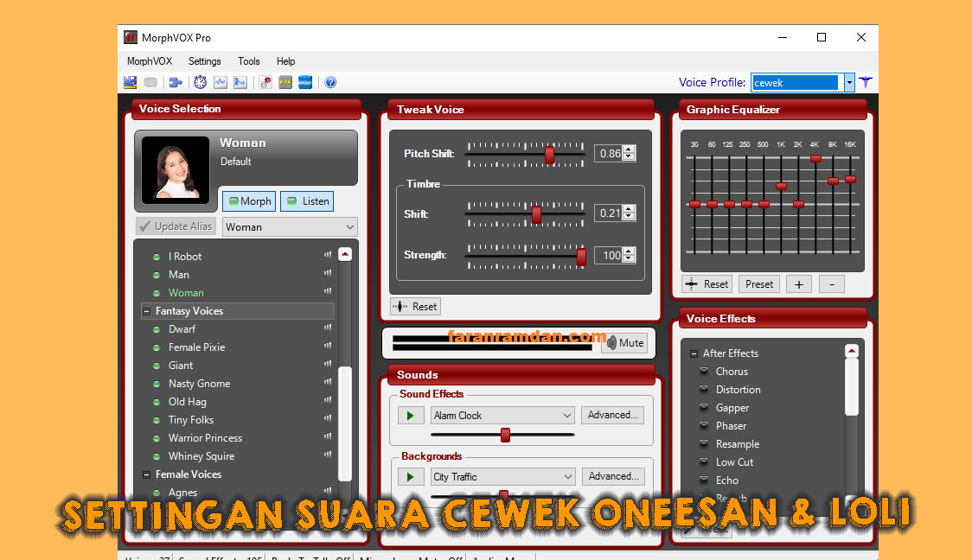The height and width of the screenshot is (560, 972).
Task: Enable the Low Cut effect
Action: (704, 462)
